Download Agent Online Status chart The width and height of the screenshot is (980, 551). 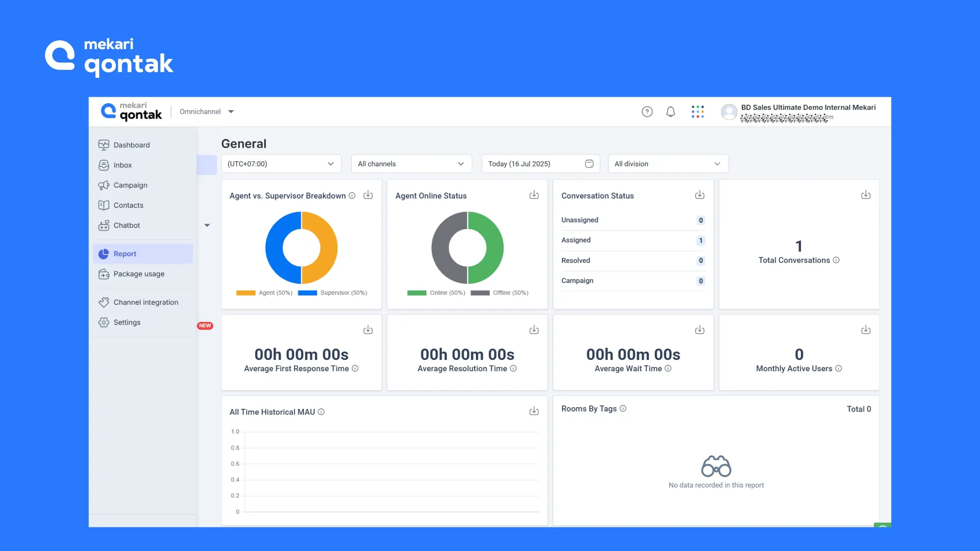[x=534, y=195]
